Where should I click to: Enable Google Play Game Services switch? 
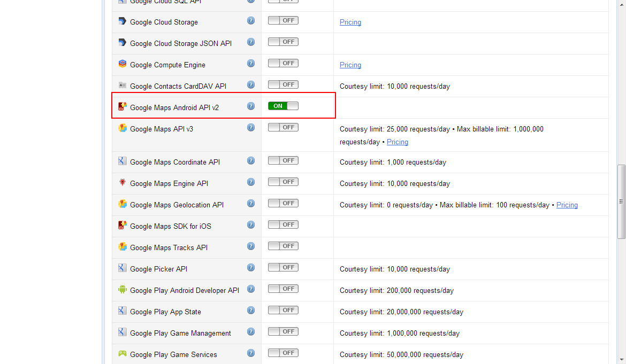point(283,353)
